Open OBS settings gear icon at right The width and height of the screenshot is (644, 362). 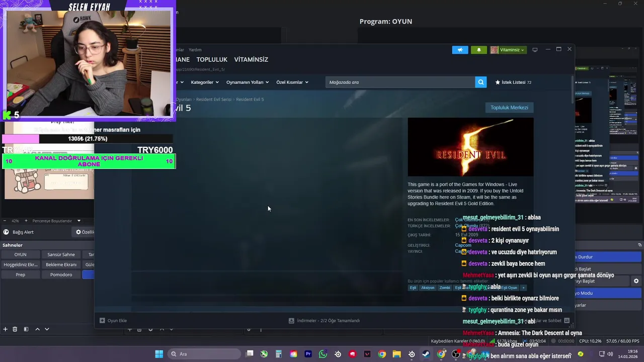coord(636,281)
